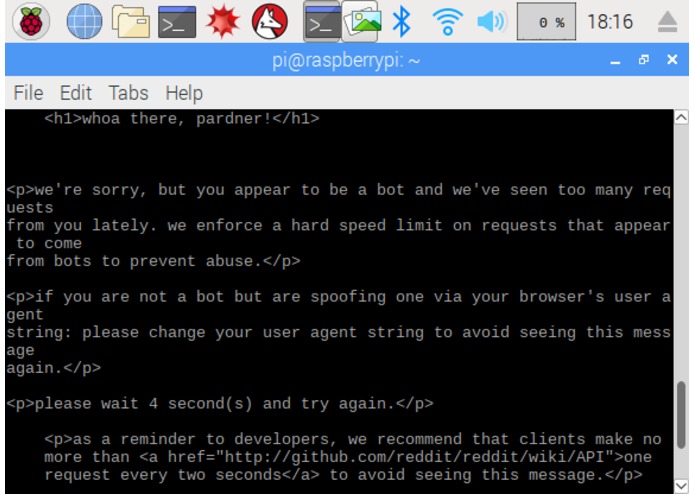Open the Help menu

coord(184,93)
